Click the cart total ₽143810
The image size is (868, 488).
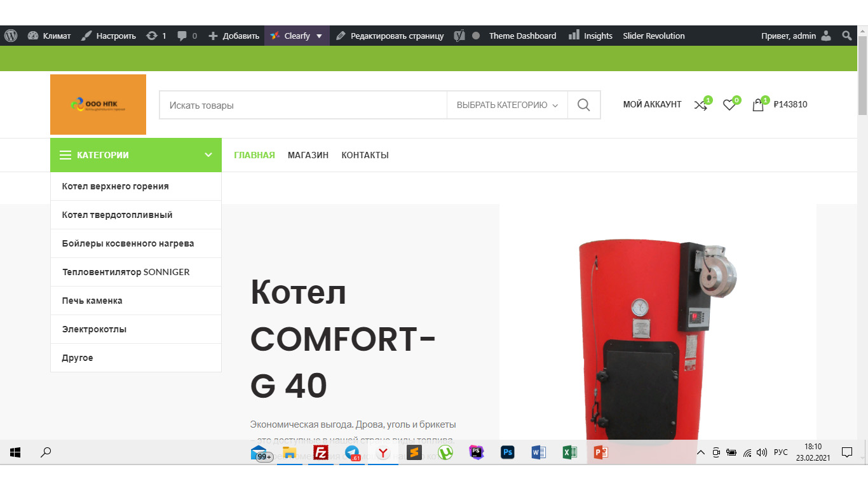tap(790, 104)
